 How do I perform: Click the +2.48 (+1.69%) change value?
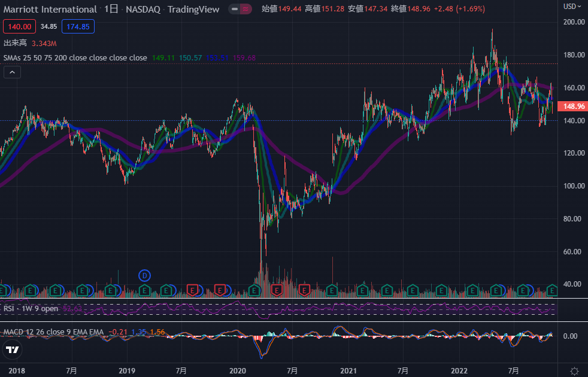click(x=459, y=8)
